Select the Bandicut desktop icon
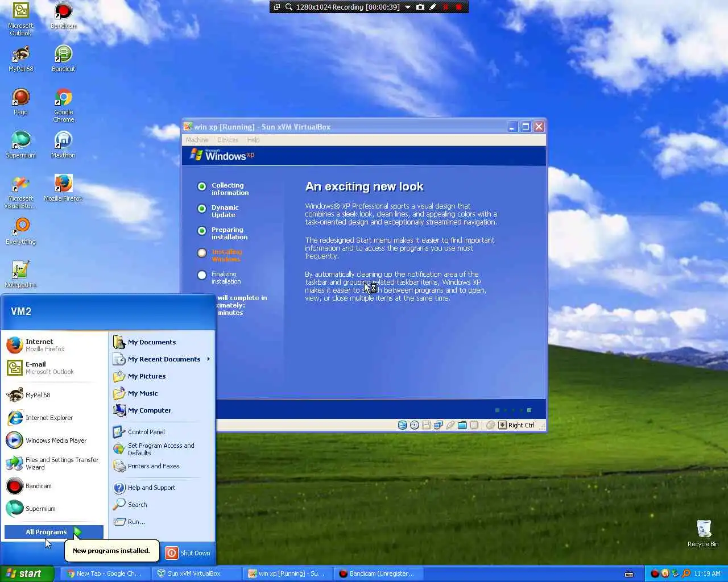This screenshot has width=728, height=582. (x=63, y=59)
